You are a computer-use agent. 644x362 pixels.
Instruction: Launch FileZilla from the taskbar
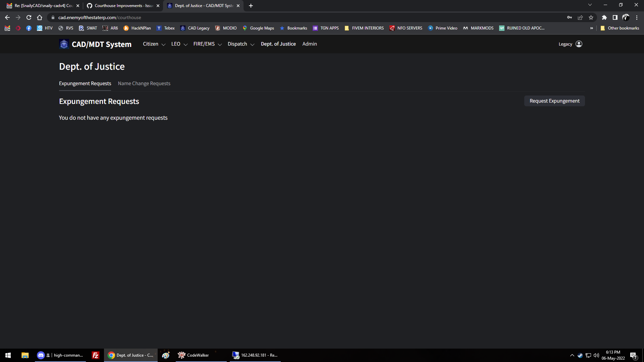(96, 355)
